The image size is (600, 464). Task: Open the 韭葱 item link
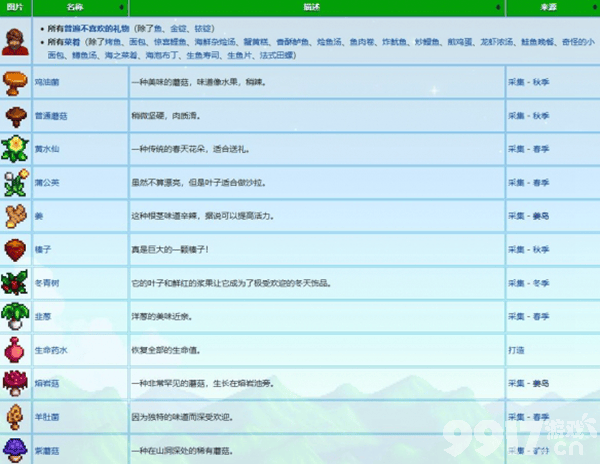pyautogui.click(x=43, y=316)
